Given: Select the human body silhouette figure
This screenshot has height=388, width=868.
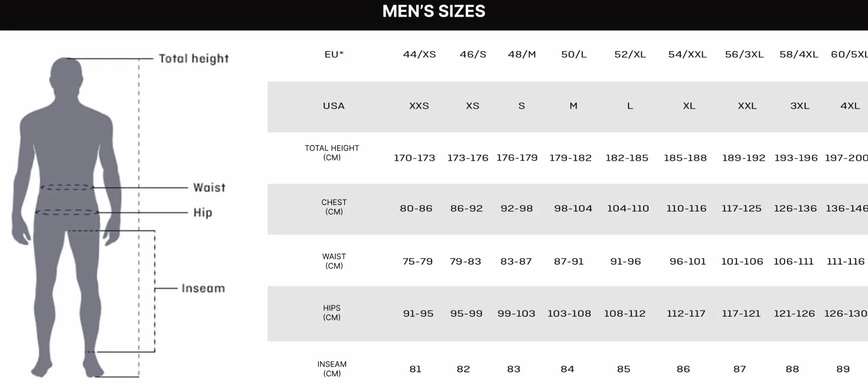Looking at the screenshot, I should [x=66, y=217].
